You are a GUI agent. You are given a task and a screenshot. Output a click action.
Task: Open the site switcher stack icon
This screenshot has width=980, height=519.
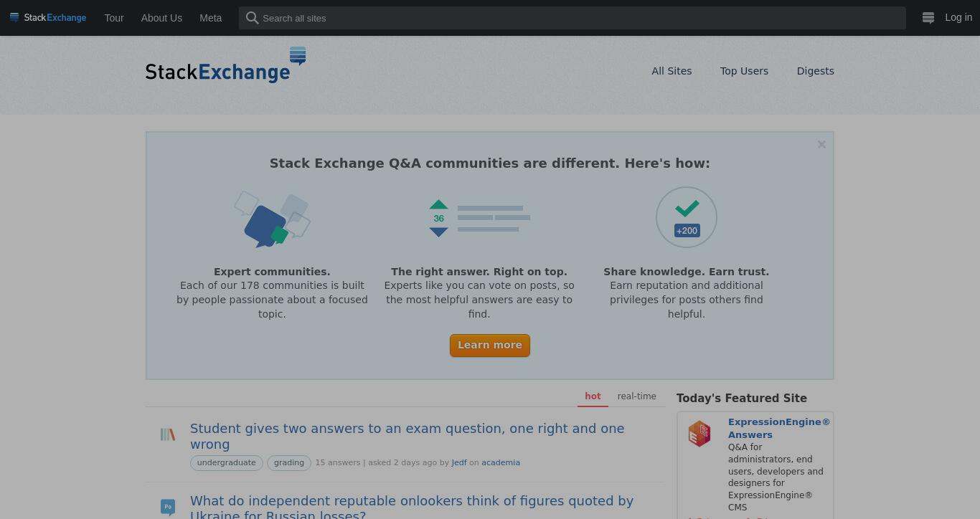click(928, 18)
